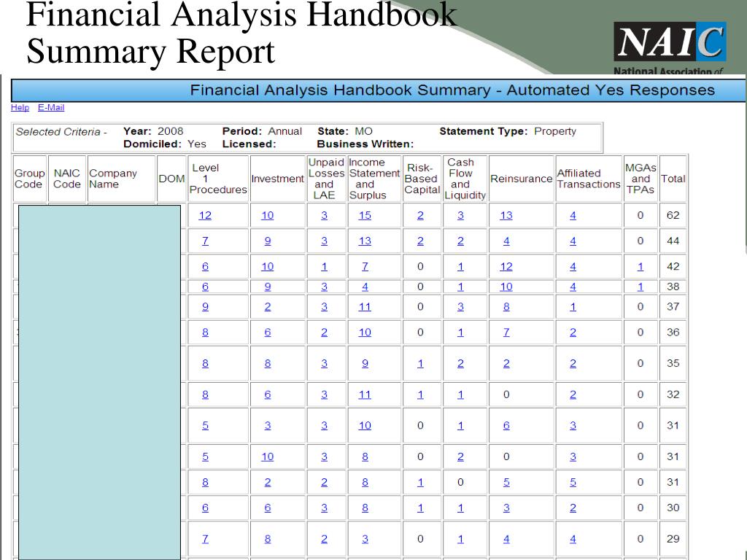Image resolution: width=747 pixels, height=560 pixels.
Task: Click the Cash Flow and Liquidity header
Action: (x=465, y=179)
